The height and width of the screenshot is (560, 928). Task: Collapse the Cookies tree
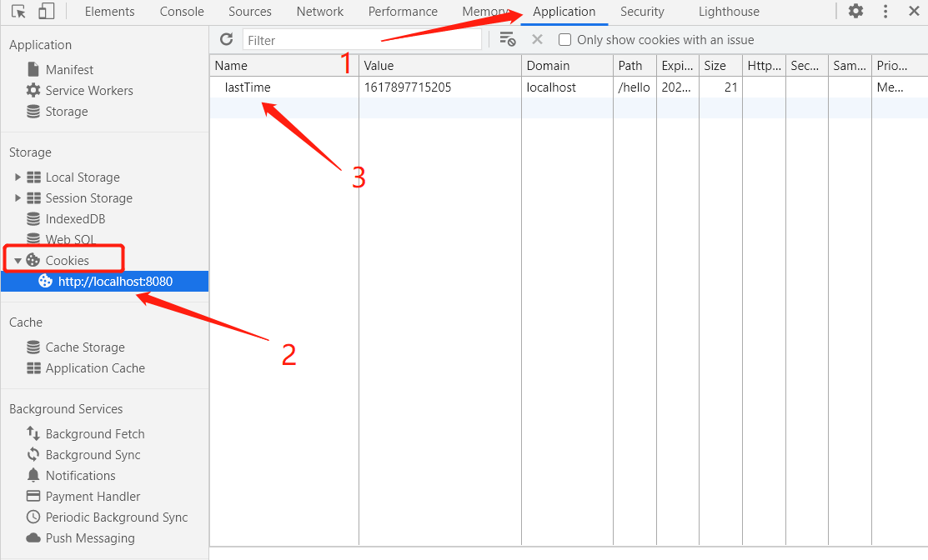[x=18, y=259]
